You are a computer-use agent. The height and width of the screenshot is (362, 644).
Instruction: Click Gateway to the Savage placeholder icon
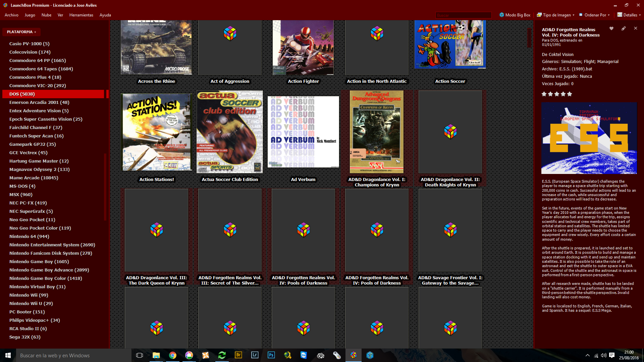(450, 230)
